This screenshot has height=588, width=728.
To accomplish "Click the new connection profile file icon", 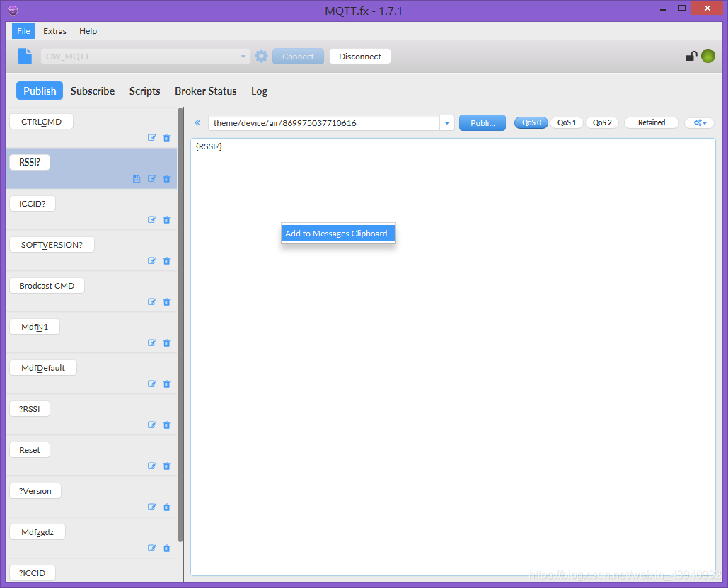I will (x=25, y=56).
